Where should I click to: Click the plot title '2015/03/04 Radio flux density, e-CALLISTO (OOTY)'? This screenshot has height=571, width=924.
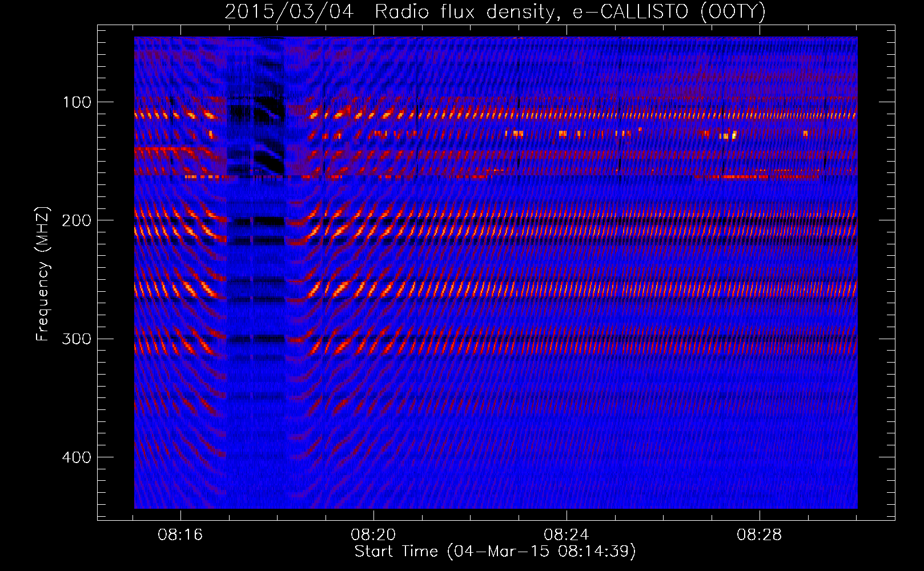click(x=495, y=11)
